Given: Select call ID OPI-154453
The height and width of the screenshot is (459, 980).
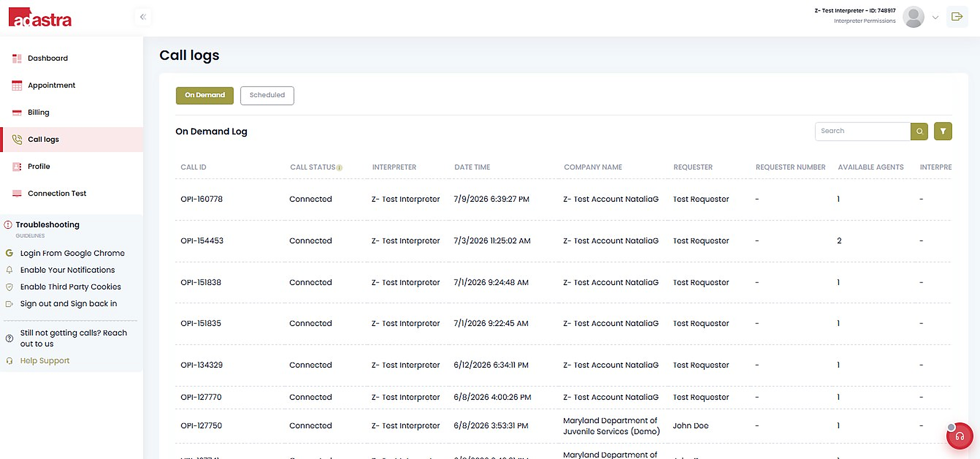Looking at the screenshot, I should pos(202,241).
